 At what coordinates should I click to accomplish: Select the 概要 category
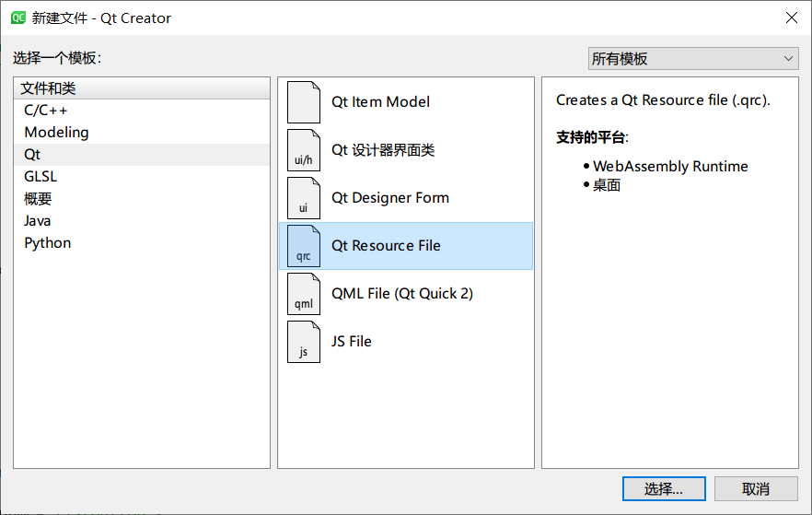click(142, 199)
